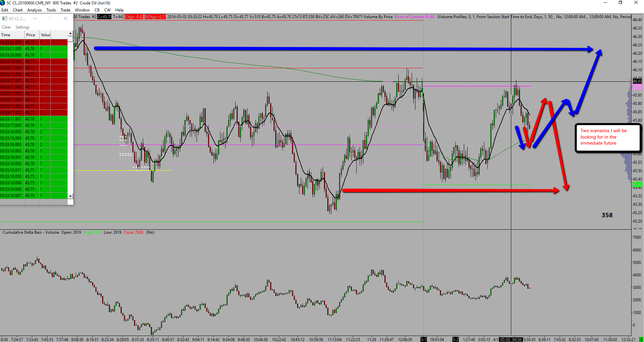
Task: Select the 05:33:16.000 trade row
Action: pos(34,164)
